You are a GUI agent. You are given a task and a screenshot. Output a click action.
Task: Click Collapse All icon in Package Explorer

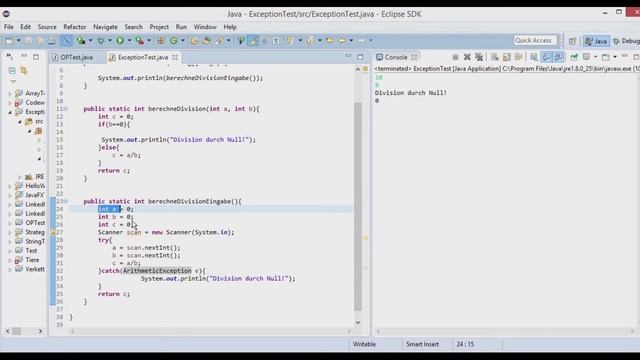pos(12,71)
